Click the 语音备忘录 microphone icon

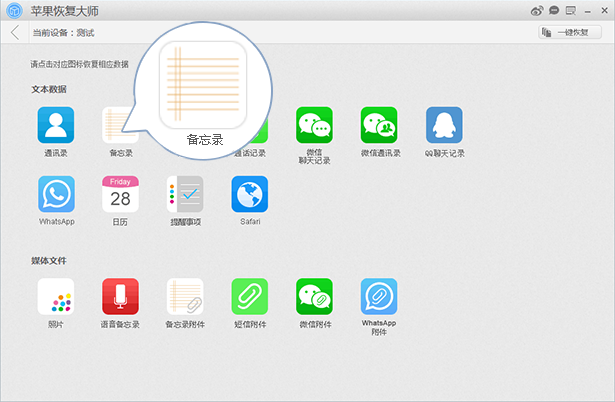pyautogui.click(x=120, y=296)
